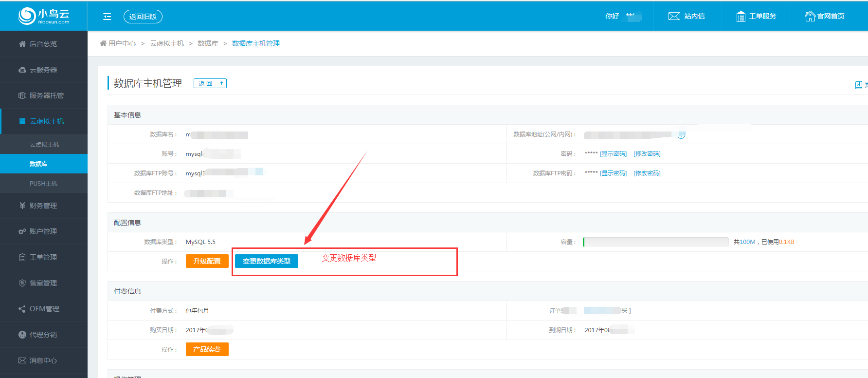
Task: Expand 代理分销 menu
Action: [x=44, y=335]
